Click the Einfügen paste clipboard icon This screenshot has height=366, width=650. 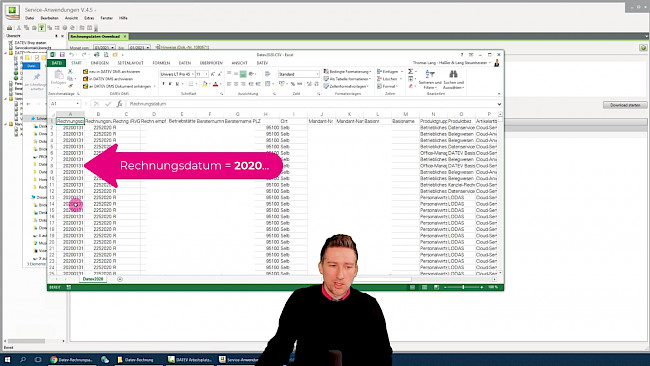[x=58, y=75]
